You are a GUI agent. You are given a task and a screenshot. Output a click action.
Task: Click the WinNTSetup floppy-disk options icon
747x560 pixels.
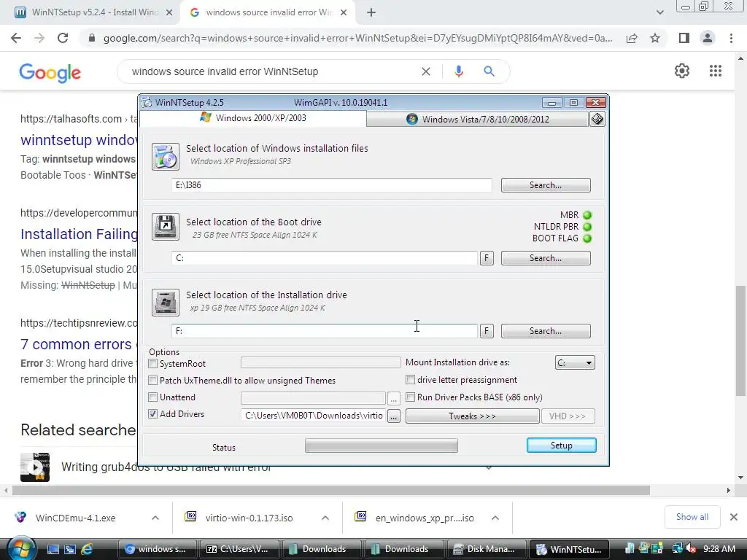pyautogui.click(x=597, y=119)
